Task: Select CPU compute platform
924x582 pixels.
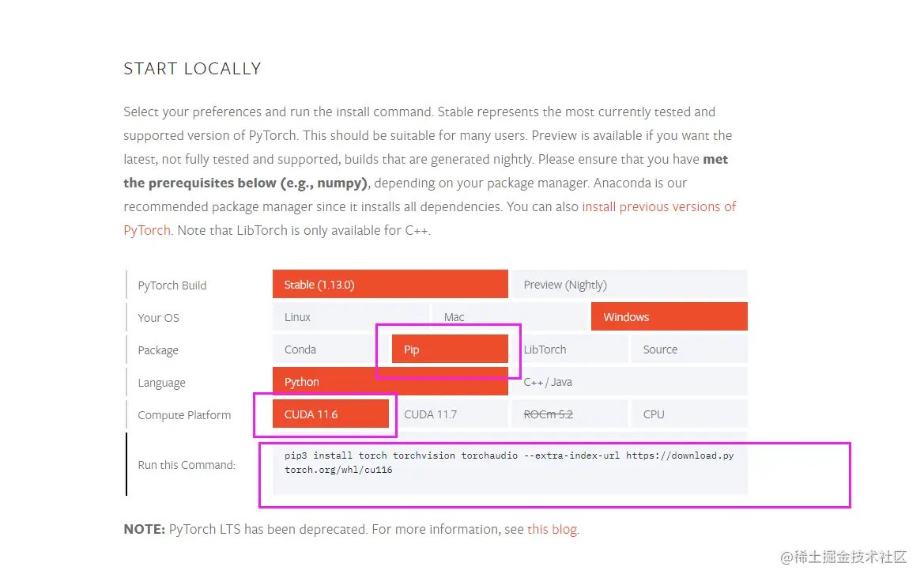Action: (x=689, y=414)
